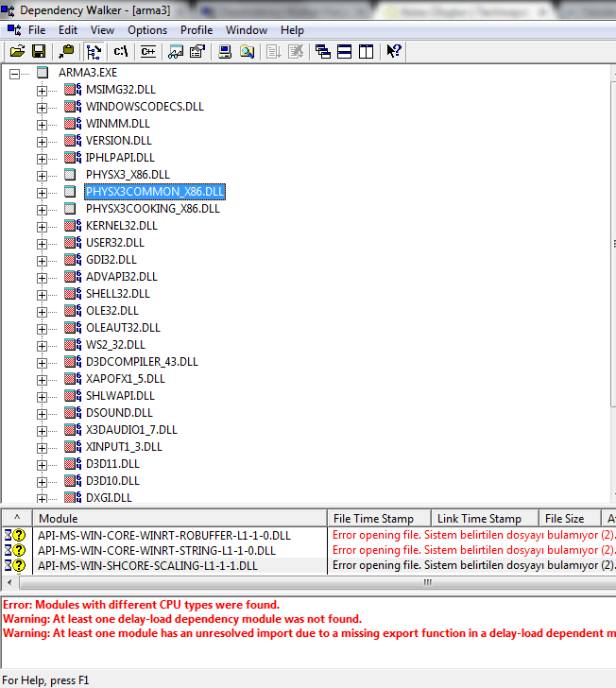The height and width of the screenshot is (688, 616).
Task: Open the File menu
Action: pos(37,30)
